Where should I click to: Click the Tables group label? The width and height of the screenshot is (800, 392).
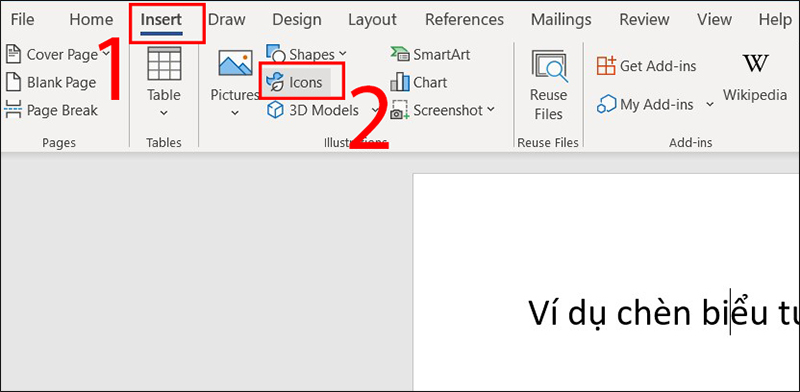[164, 143]
